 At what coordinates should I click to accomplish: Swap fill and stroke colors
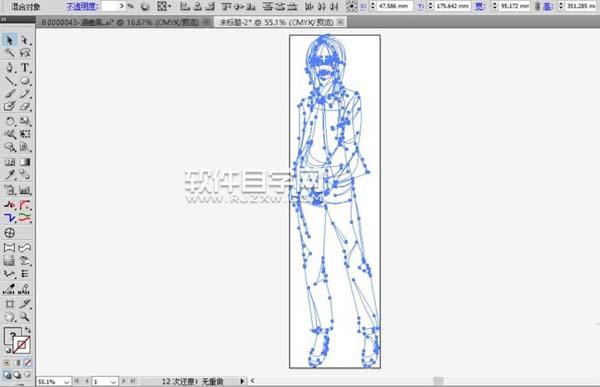[28, 330]
